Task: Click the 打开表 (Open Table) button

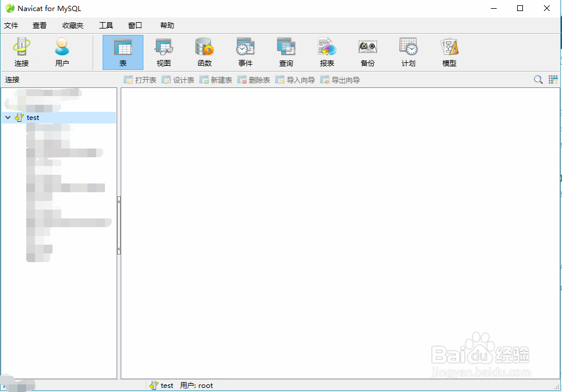Action: [x=140, y=80]
